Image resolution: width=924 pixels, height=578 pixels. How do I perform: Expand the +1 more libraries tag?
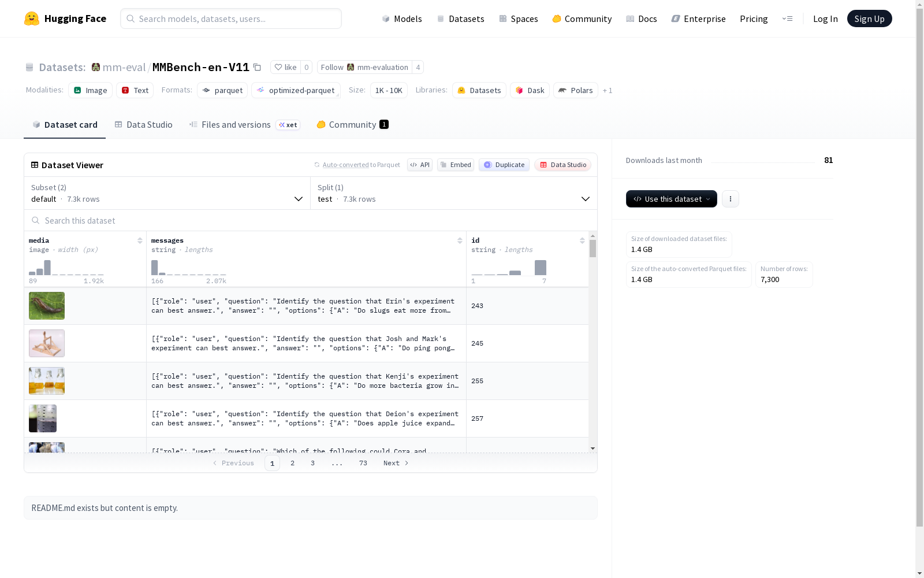[608, 90]
